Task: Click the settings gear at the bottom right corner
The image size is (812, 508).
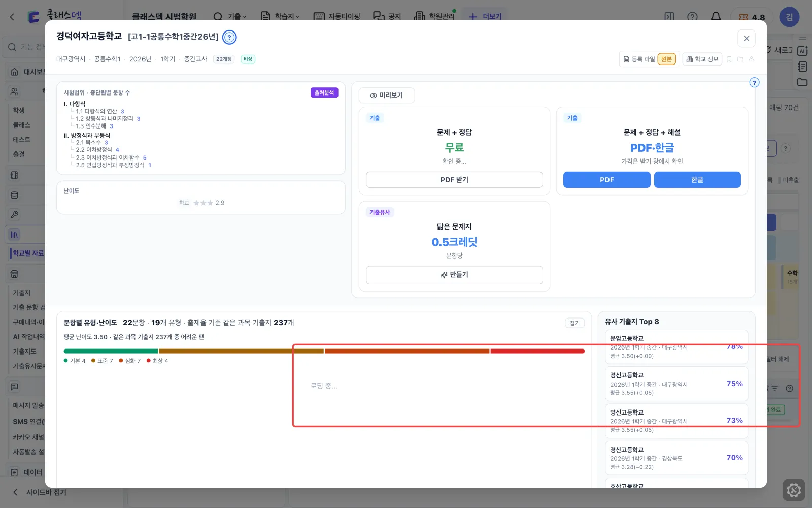Action: pyautogui.click(x=794, y=490)
